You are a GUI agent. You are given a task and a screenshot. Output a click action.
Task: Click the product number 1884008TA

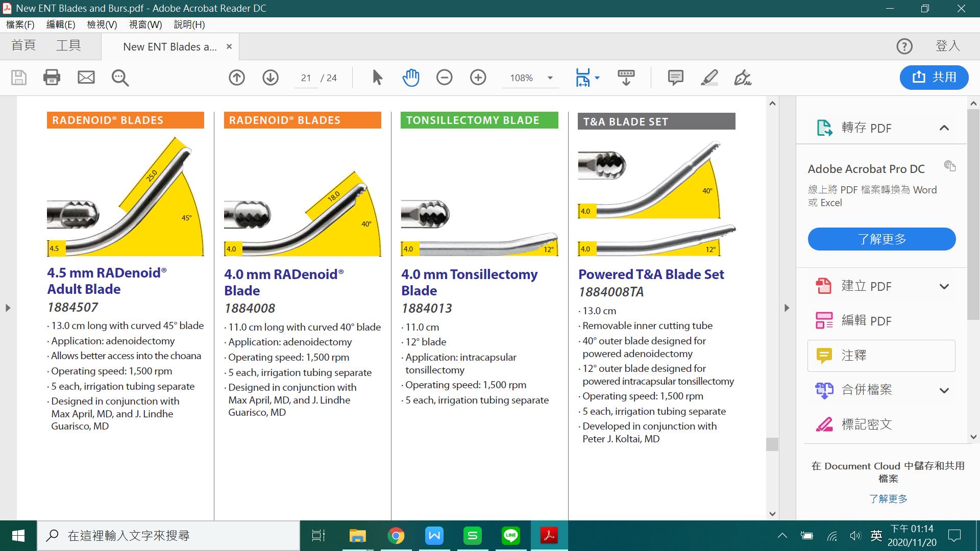click(611, 292)
